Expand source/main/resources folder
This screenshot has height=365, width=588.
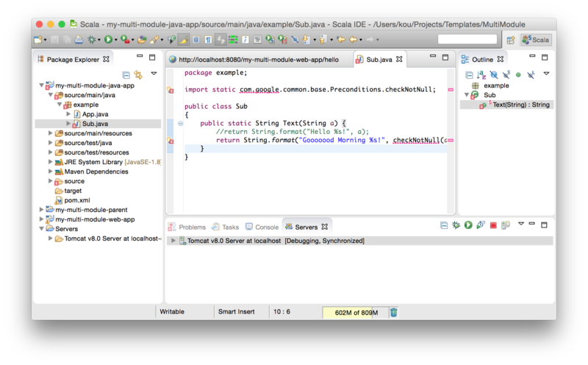pyautogui.click(x=50, y=133)
